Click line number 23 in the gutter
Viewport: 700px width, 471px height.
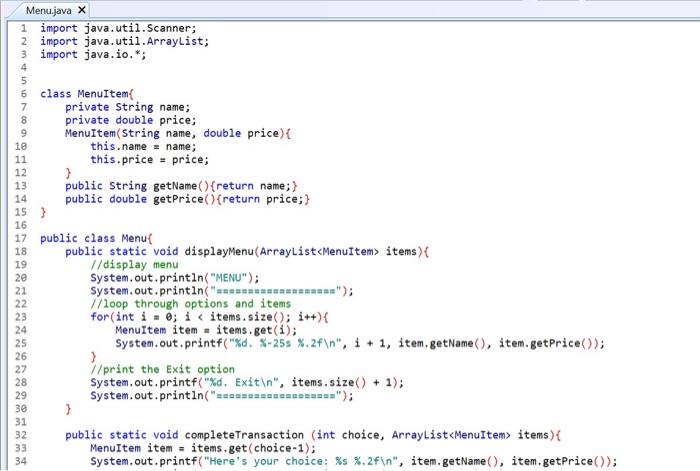click(x=21, y=317)
